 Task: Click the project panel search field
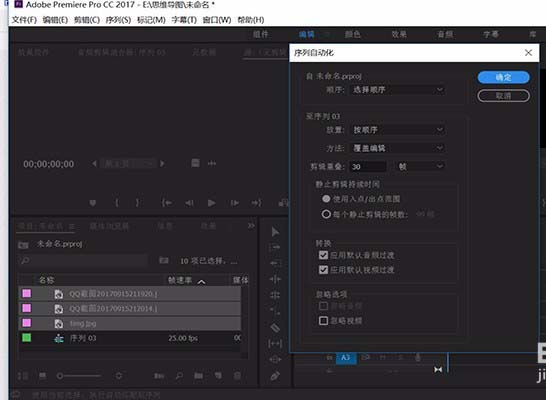pos(83,260)
